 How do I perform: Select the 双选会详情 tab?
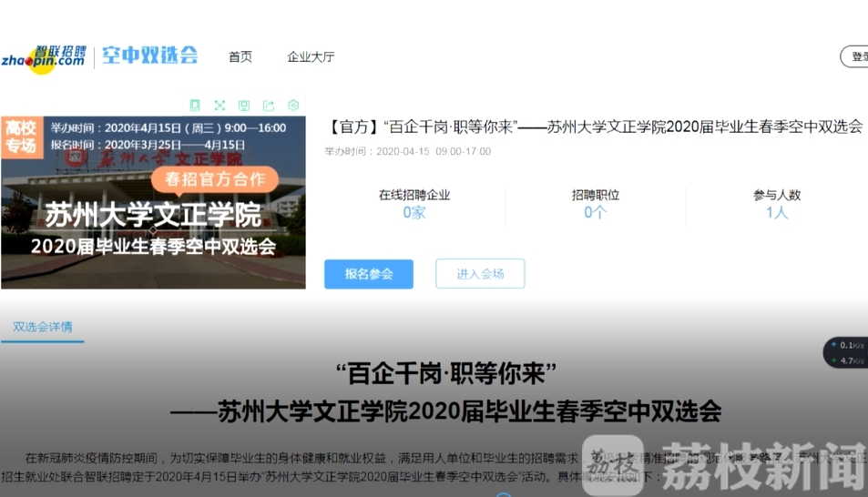coord(43,327)
